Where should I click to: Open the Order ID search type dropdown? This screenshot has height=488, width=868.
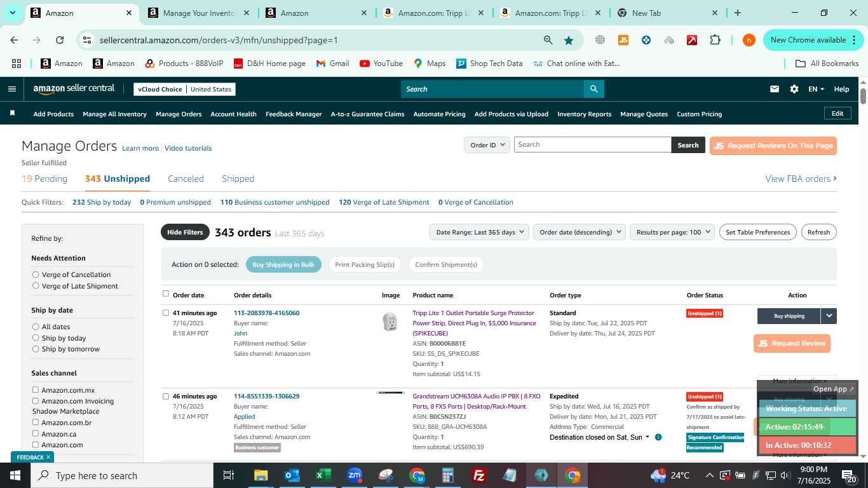coord(487,145)
